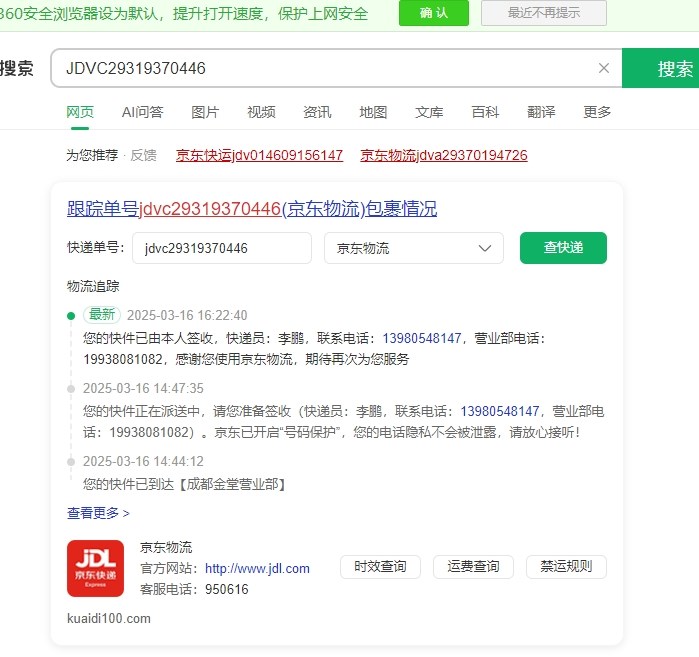Click timestamp 2025-03-16 14:47:35

point(144,388)
